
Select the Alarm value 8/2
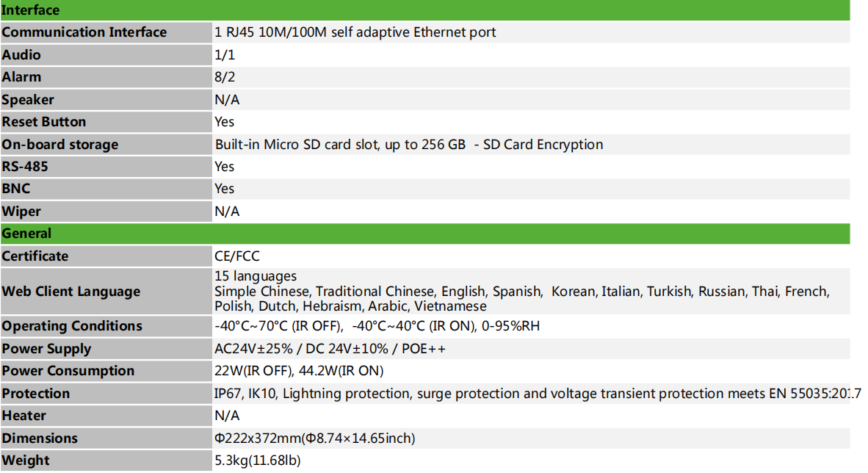225,77
